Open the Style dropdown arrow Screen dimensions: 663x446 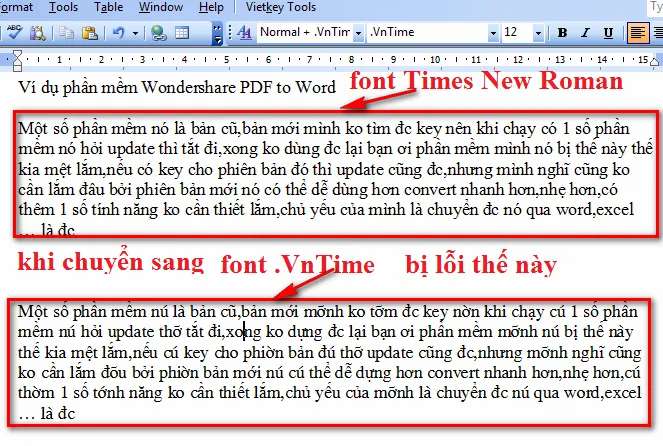click(359, 33)
